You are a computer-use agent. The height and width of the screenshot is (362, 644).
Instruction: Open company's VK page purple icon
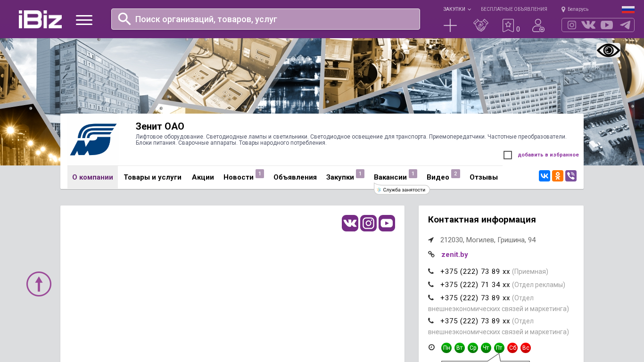pos(350,223)
